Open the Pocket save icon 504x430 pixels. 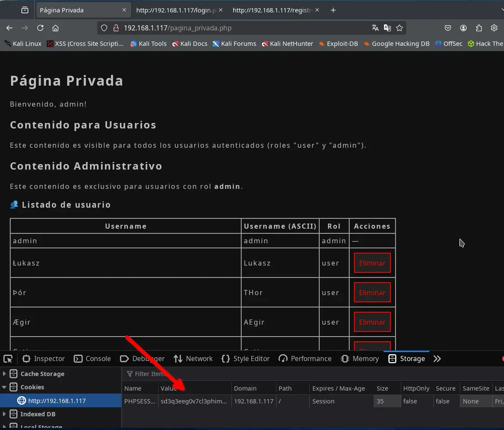pyautogui.click(x=448, y=28)
